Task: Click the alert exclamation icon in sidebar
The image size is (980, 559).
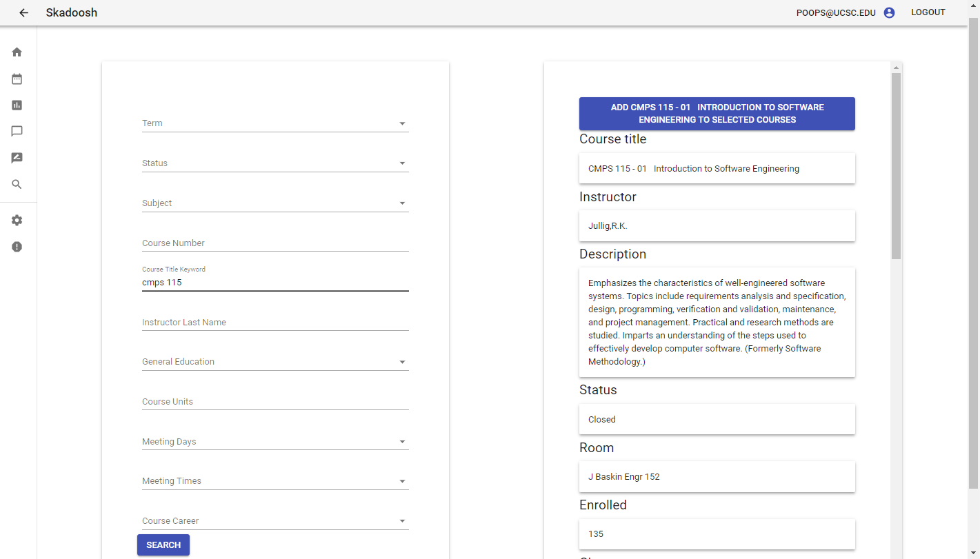Action: 17,247
